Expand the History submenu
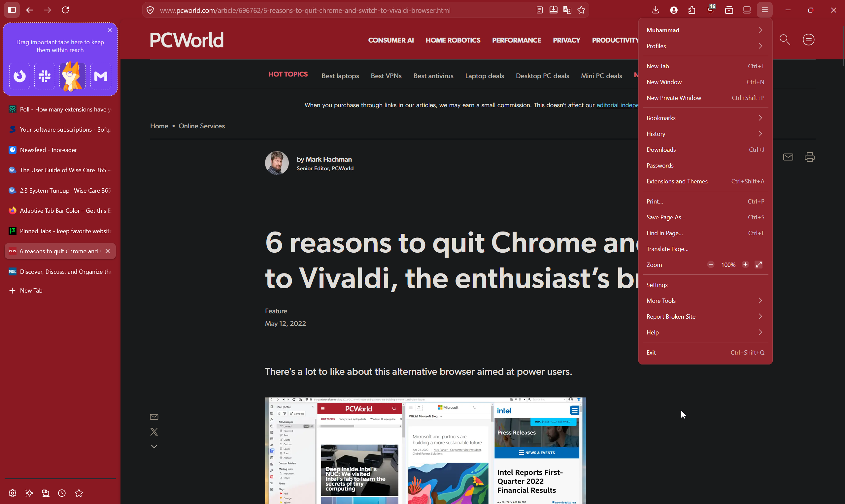Screen dimensions: 845x504 705,134
